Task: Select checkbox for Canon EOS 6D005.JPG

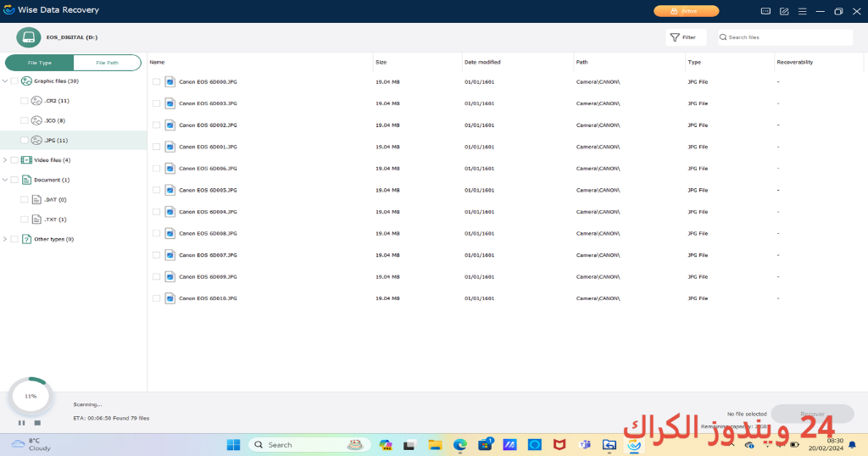Action: [x=157, y=191]
